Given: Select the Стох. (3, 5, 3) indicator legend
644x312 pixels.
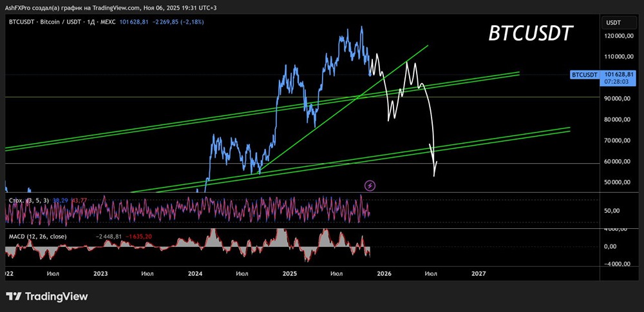Looking at the screenshot, I should point(29,200).
